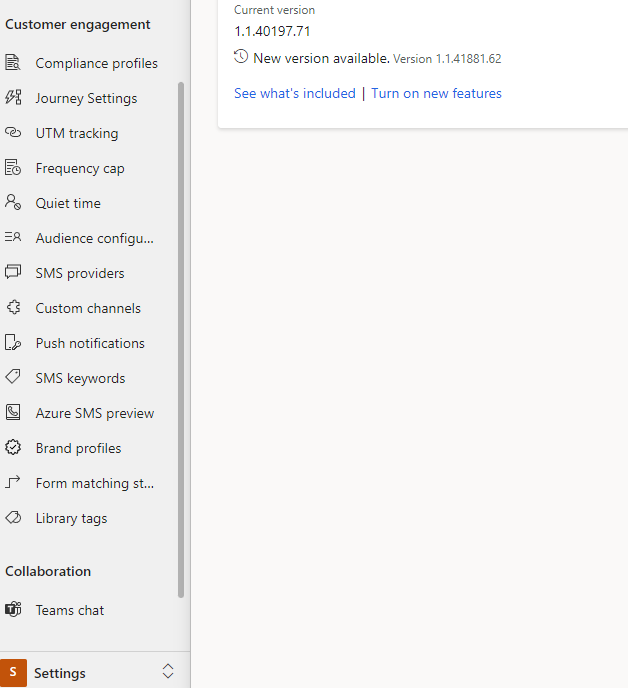
Task: Click the Customer engagement section header
Action: click(78, 25)
